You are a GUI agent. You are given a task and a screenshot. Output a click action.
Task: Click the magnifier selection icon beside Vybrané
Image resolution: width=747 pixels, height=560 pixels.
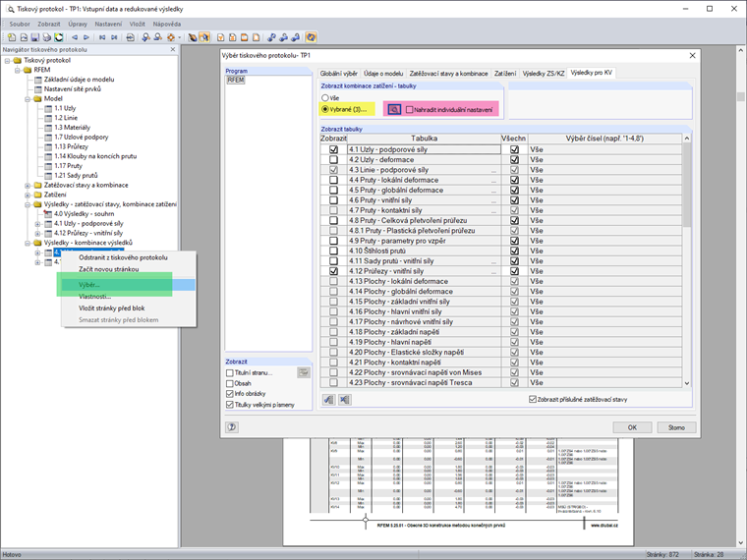[393, 109]
